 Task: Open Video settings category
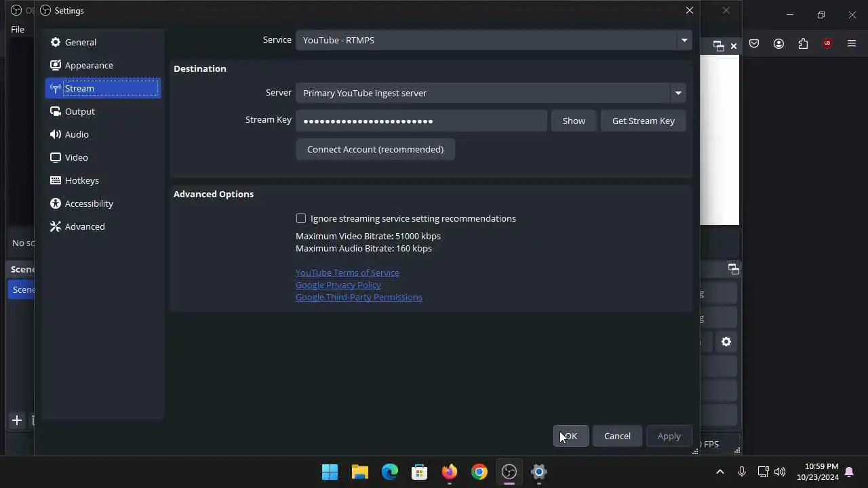(x=103, y=157)
